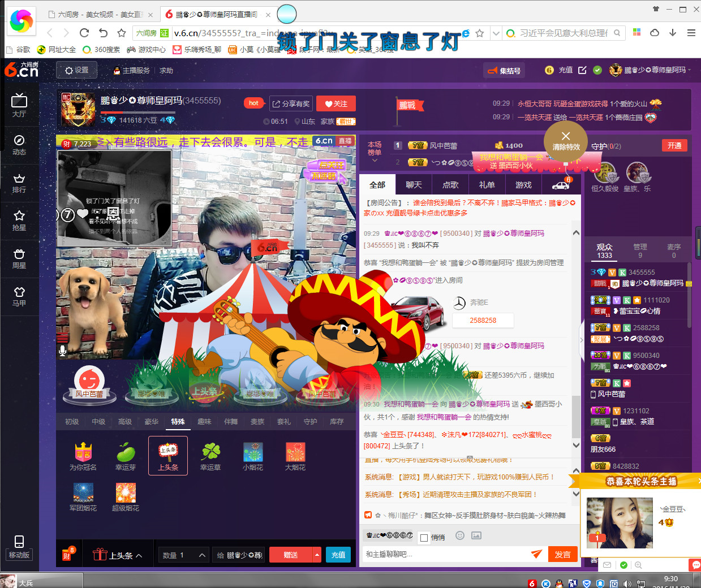The height and width of the screenshot is (588, 701).
Task: Open the user account dropdown at top right
Action: [690, 70]
